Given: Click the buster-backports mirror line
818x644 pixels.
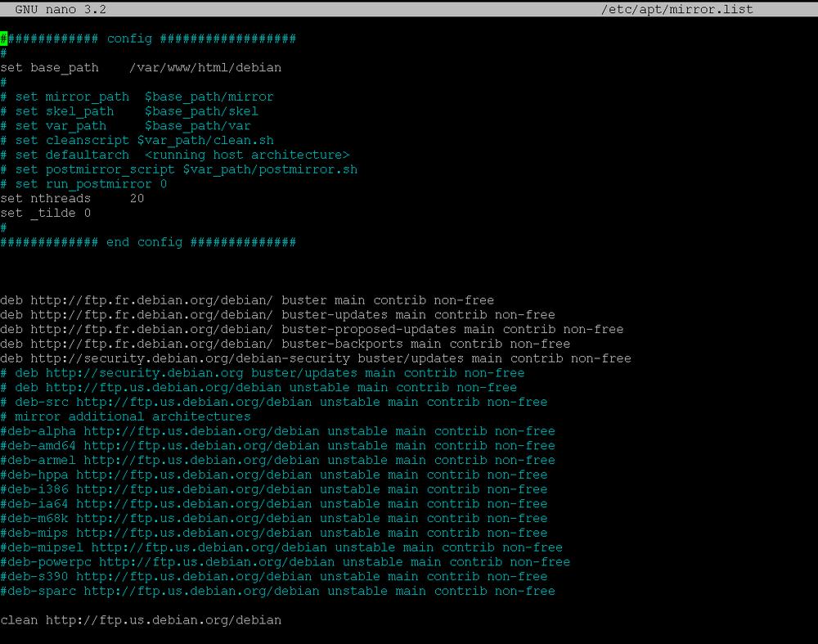Looking at the screenshot, I should point(286,344).
